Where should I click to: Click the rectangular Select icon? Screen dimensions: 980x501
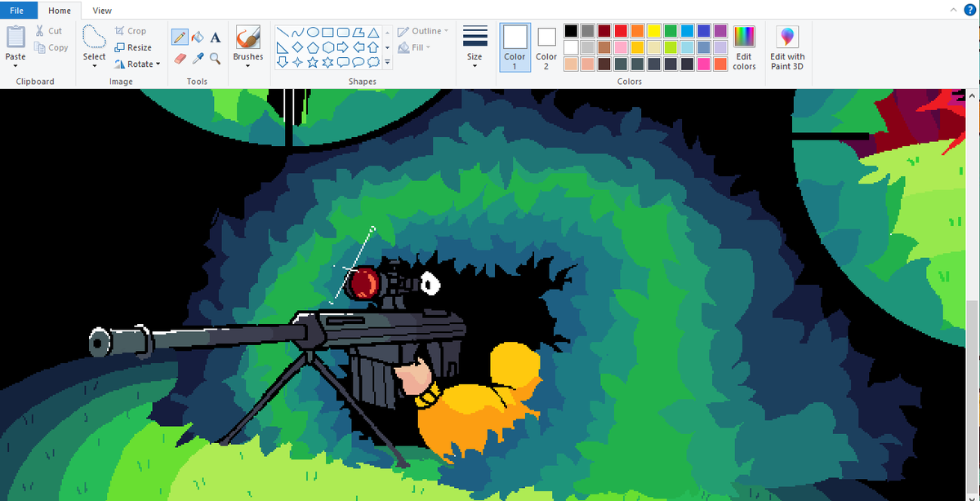pyautogui.click(x=94, y=37)
